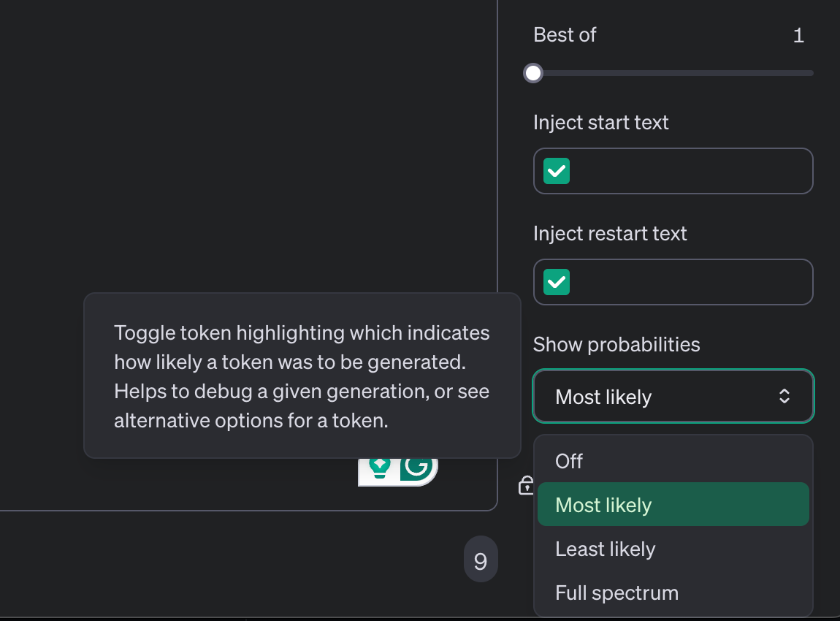Click the padlock icon beside the dropdown list

coord(526,485)
